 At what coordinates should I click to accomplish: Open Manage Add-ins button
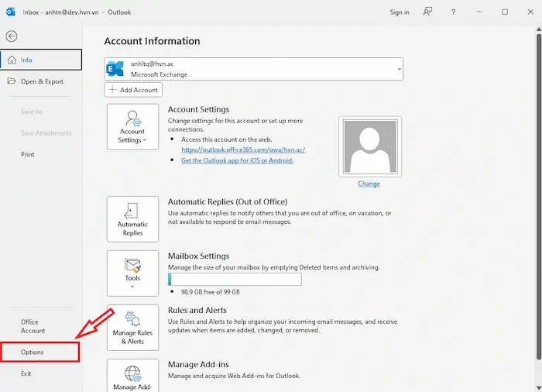(x=132, y=376)
